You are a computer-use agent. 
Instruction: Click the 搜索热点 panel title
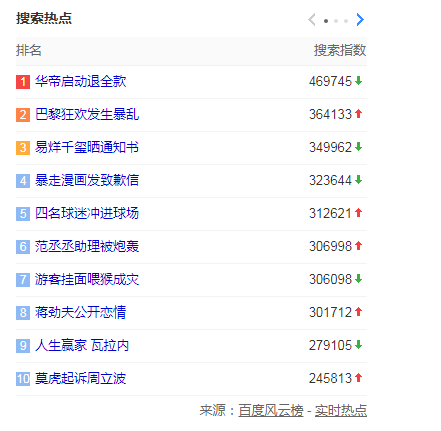coord(44,18)
